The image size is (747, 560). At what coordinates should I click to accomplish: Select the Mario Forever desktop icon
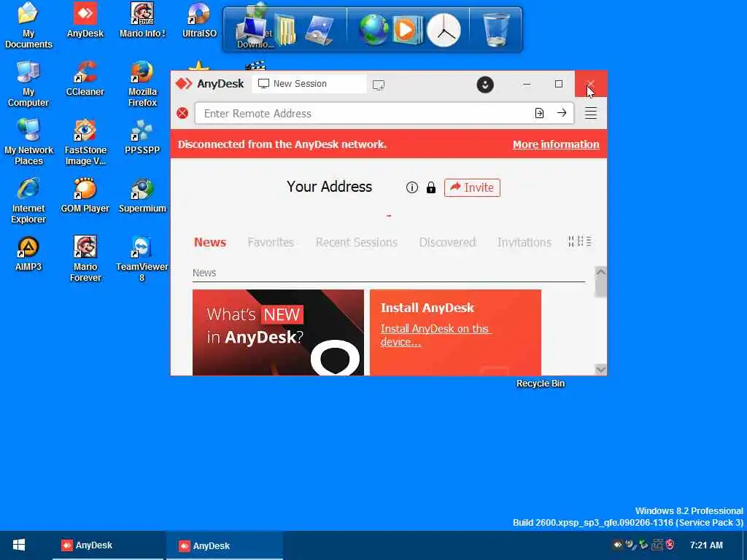coord(85,259)
